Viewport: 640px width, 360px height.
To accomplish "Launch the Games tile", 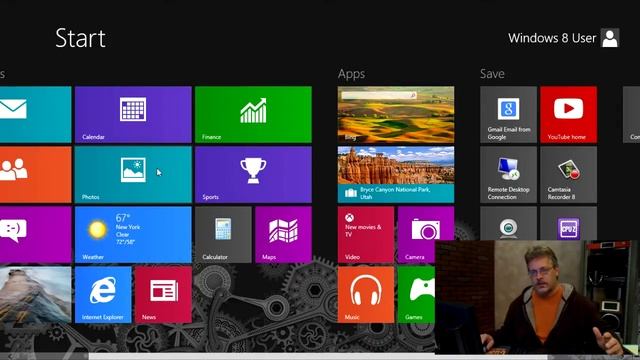I will coord(416,294).
